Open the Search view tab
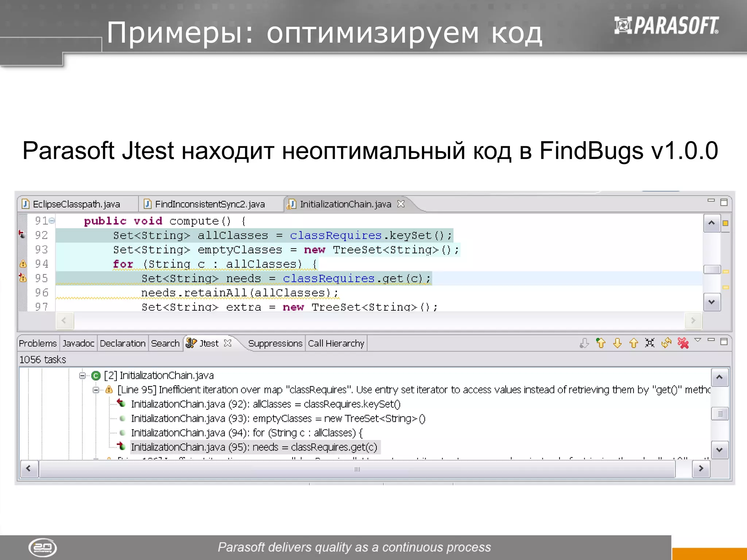 pos(165,343)
